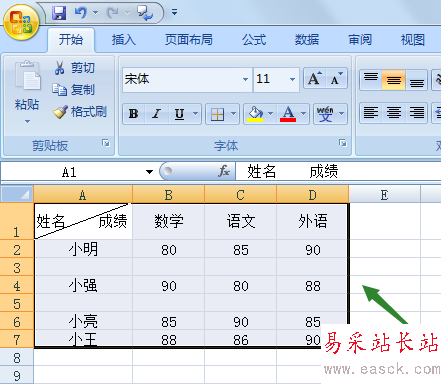Center text horizontally
Image resolution: width=441 pixels, height=384 pixels.
click(x=394, y=113)
